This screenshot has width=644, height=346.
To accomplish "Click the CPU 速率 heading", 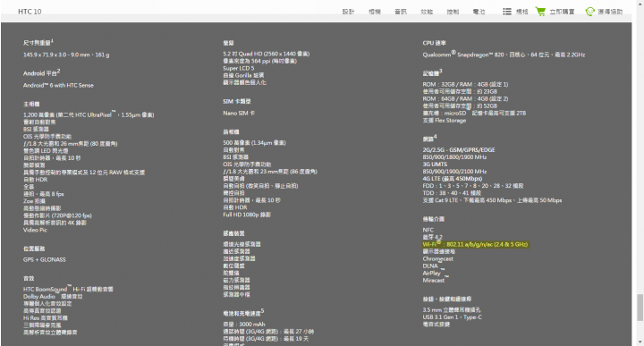I will coord(434,43).
